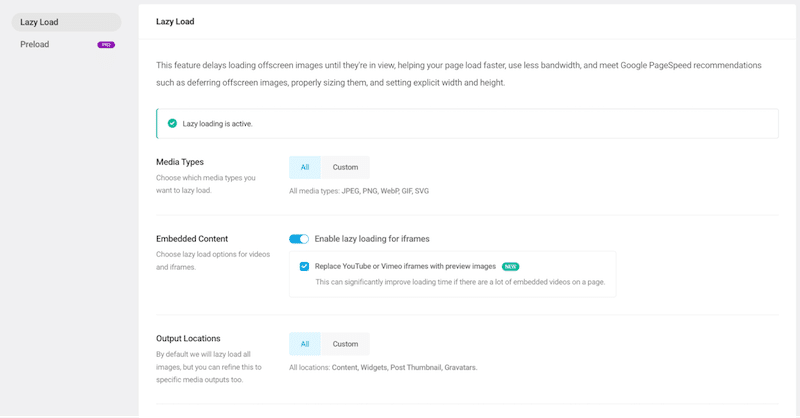Choose Custom under Media Types
Viewport: 800px width, 418px height.
click(x=345, y=167)
